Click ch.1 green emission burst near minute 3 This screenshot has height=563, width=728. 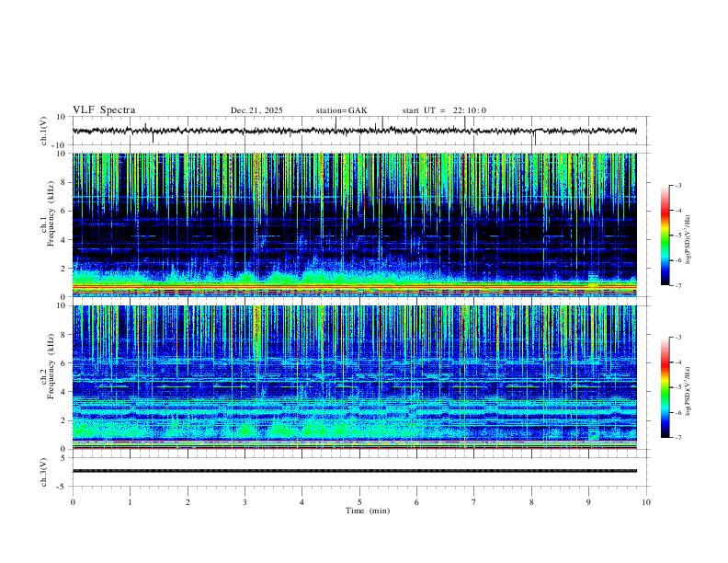[x=246, y=277]
